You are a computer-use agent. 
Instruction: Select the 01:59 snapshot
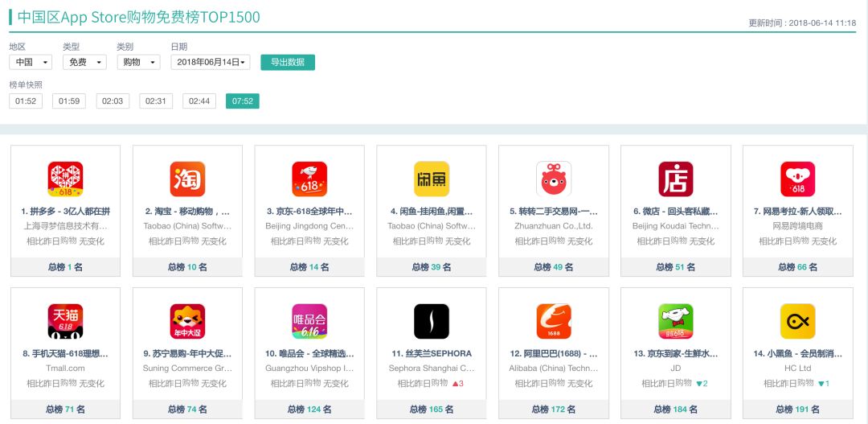69,101
